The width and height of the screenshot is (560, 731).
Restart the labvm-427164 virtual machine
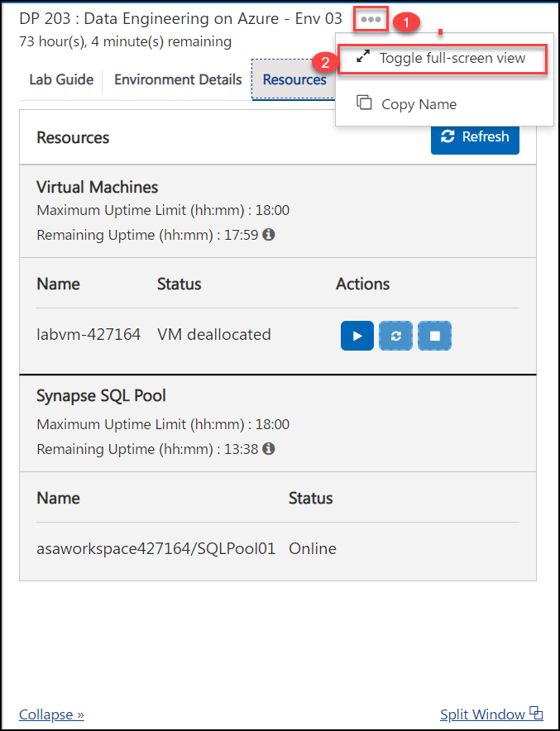(x=396, y=336)
